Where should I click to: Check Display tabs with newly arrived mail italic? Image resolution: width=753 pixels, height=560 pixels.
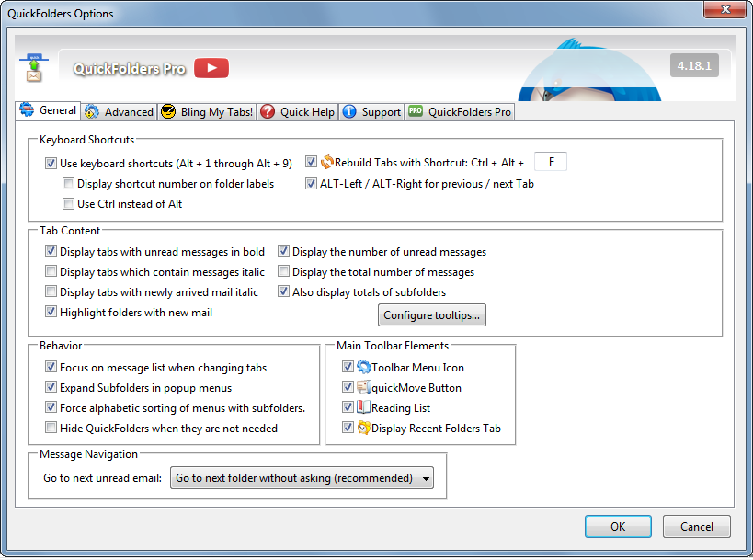[51, 291]
